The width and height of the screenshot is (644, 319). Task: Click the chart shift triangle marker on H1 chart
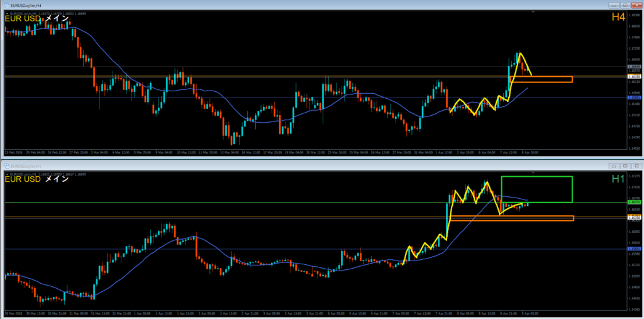533,171
